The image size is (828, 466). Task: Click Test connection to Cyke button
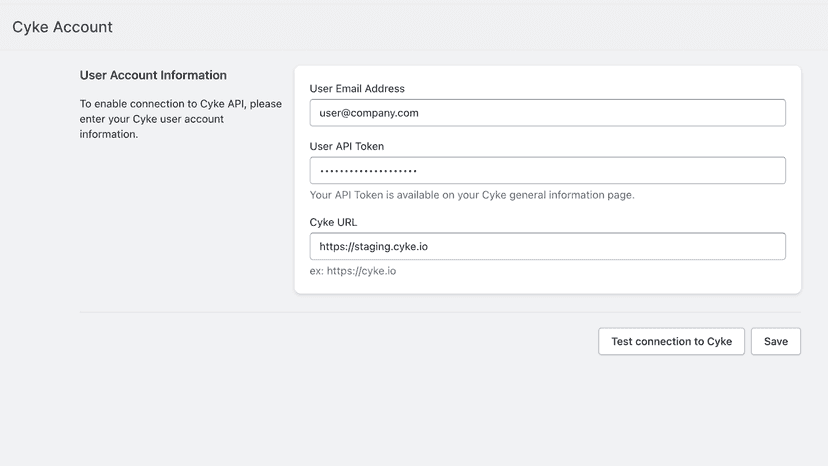671,341
